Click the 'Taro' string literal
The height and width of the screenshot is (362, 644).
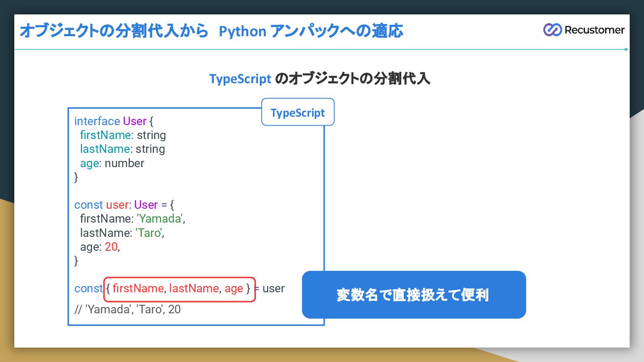pyautogui.click(x=149, y=232)
